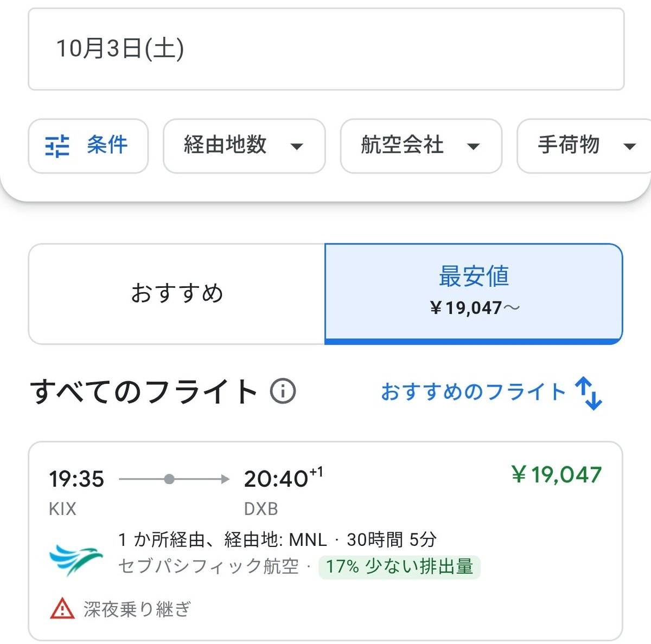This screenshot has width=651, height=644.
Task: Select the 最安値 tab
Action: [474, 293]
